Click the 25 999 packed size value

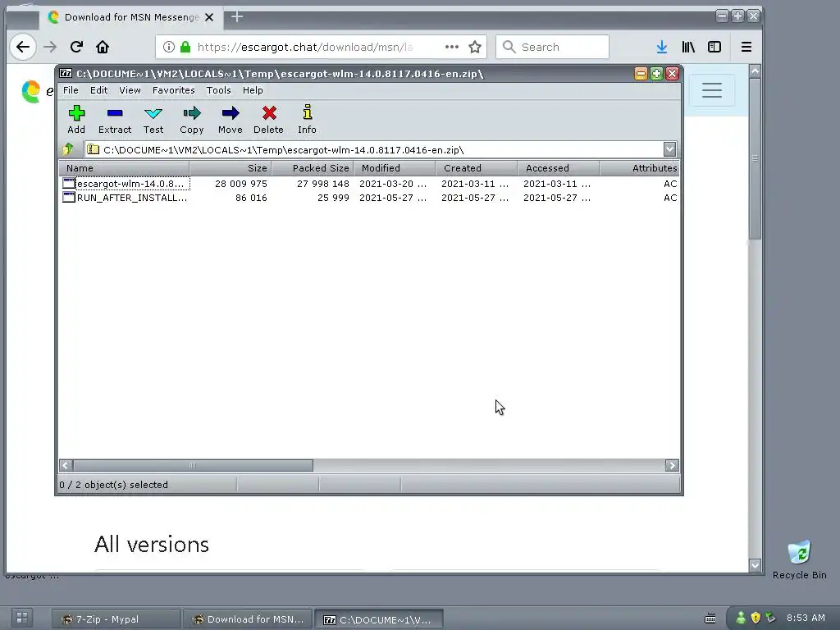tap(333, 198)
